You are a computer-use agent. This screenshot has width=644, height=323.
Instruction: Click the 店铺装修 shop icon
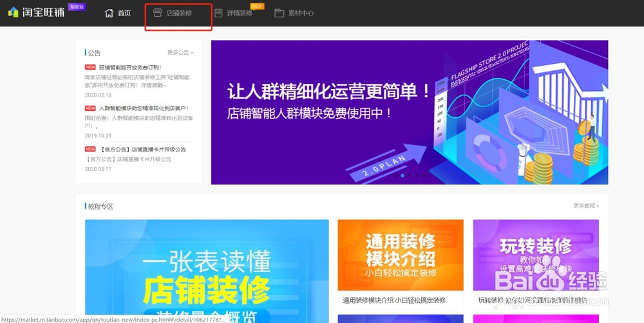[157, 13]
